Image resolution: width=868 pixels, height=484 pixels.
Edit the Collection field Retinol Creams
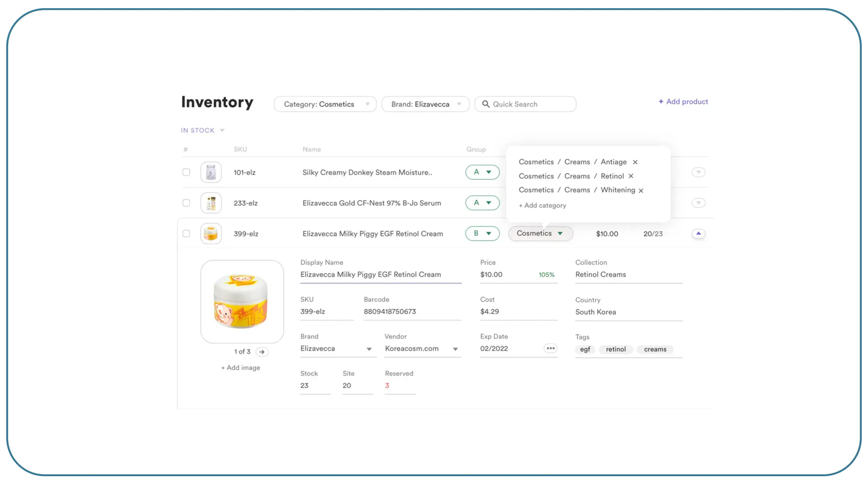pos(629,275)
